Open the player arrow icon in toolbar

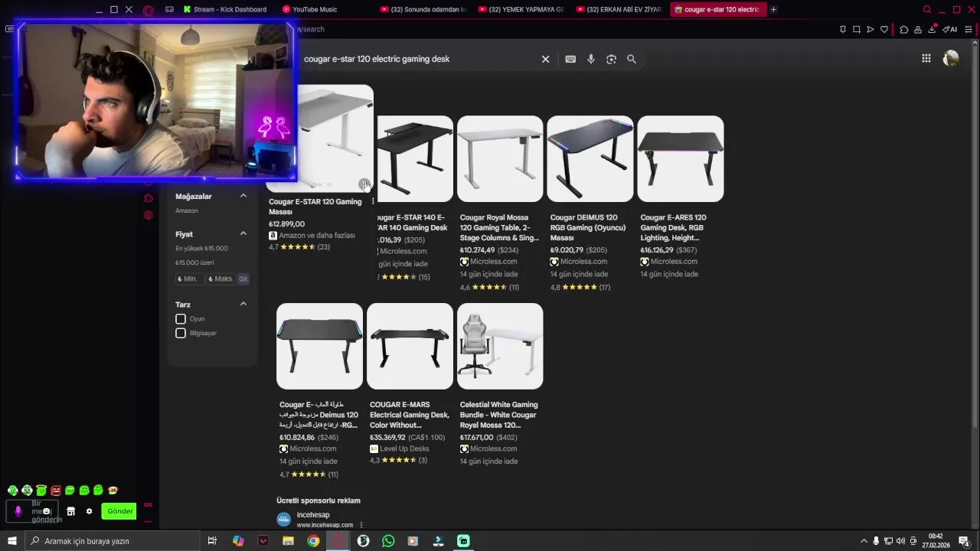[x=871, y=29]
